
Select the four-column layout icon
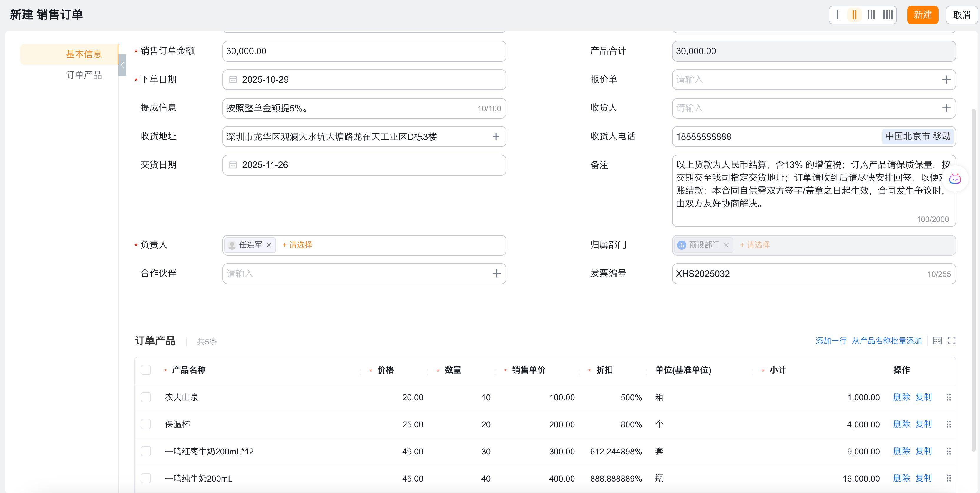(x=888, y=15)
